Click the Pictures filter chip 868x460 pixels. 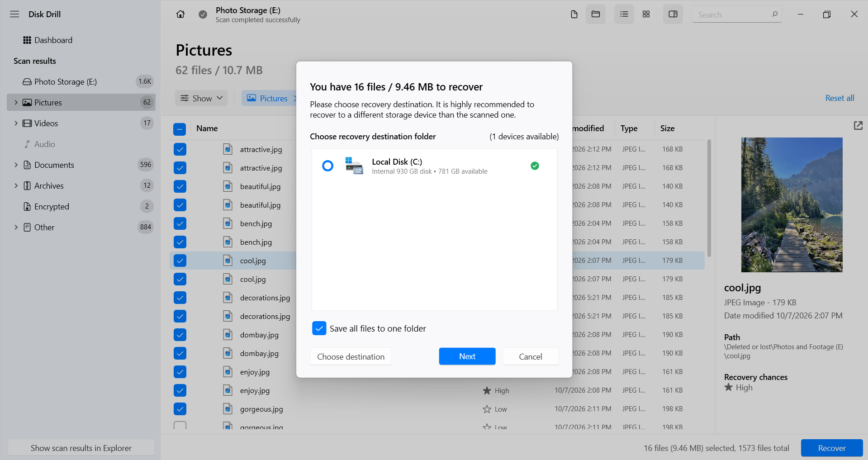(x=270, y=98)
